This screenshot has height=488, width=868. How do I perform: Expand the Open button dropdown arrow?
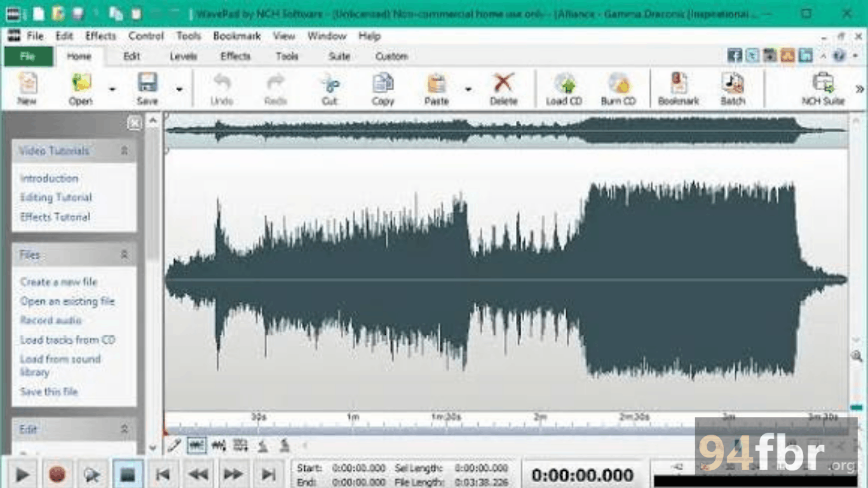(x=112, y=89)
